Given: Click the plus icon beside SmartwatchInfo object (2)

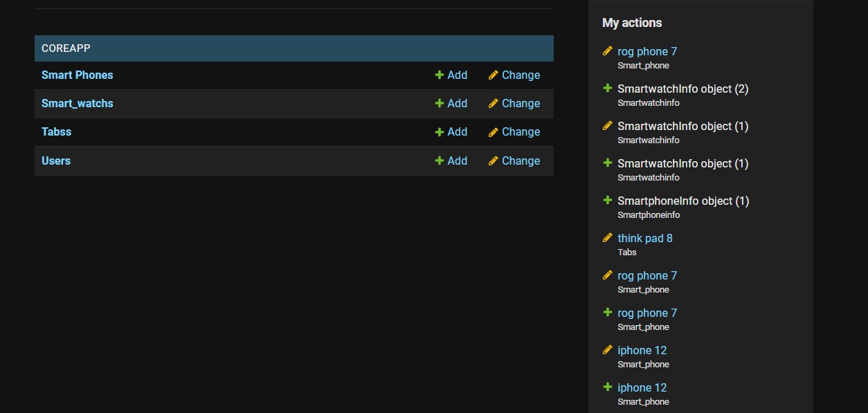Looking at the screenshot, I should (x=608, y=88).
